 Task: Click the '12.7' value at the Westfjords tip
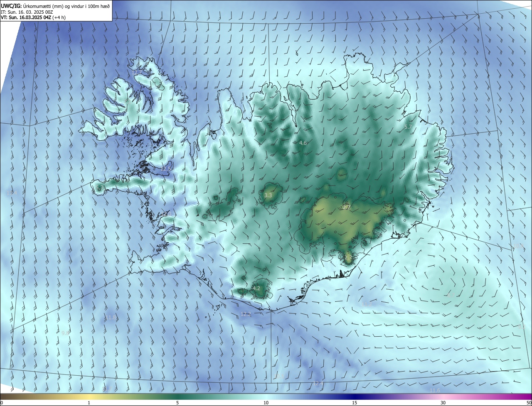(x=137, y=72)
